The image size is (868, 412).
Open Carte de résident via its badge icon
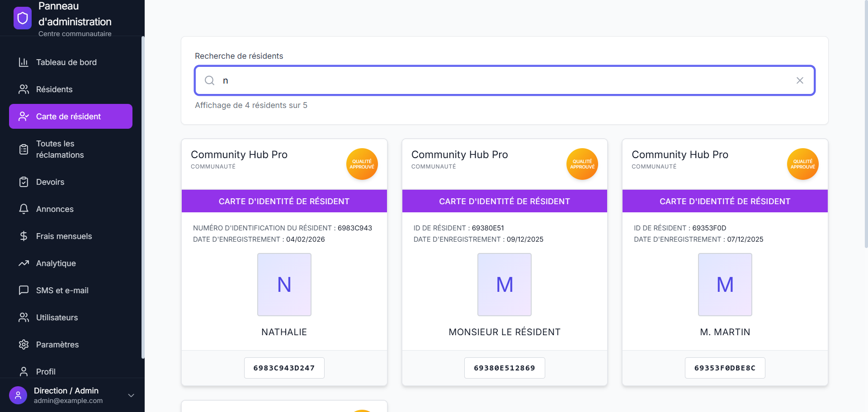pyautogui.click(x=24, y=116)
